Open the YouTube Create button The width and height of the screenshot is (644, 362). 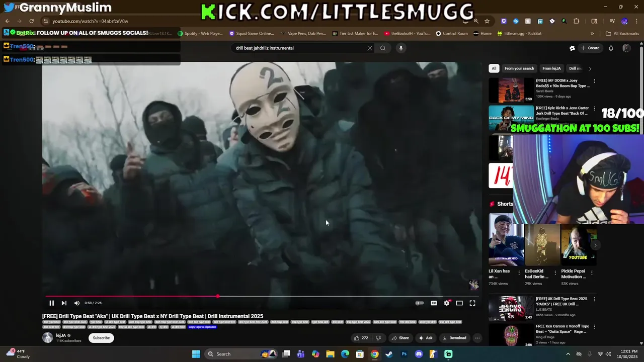(590, 48)
